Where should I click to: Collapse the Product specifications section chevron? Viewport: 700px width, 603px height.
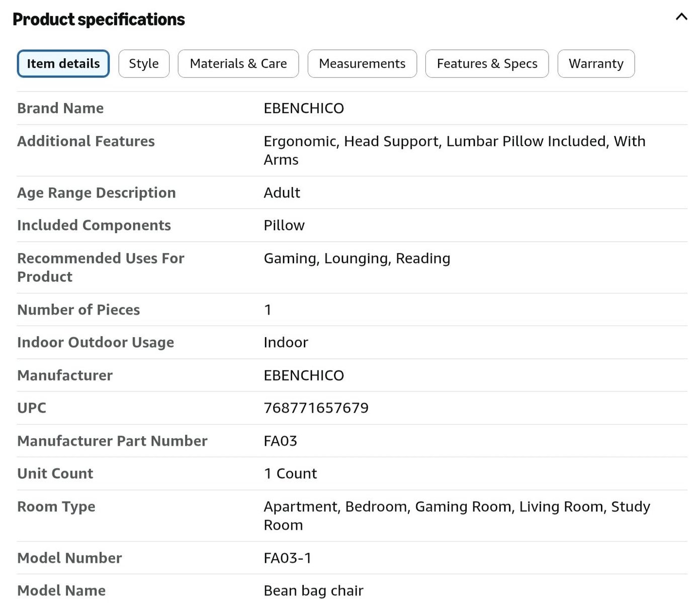(681, 17)
